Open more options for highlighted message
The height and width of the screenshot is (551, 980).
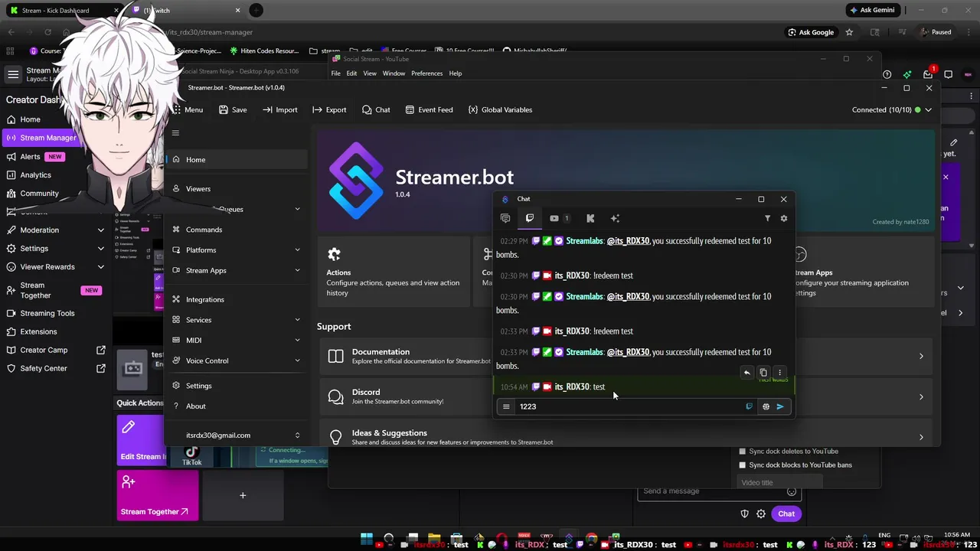pos(779,373)
